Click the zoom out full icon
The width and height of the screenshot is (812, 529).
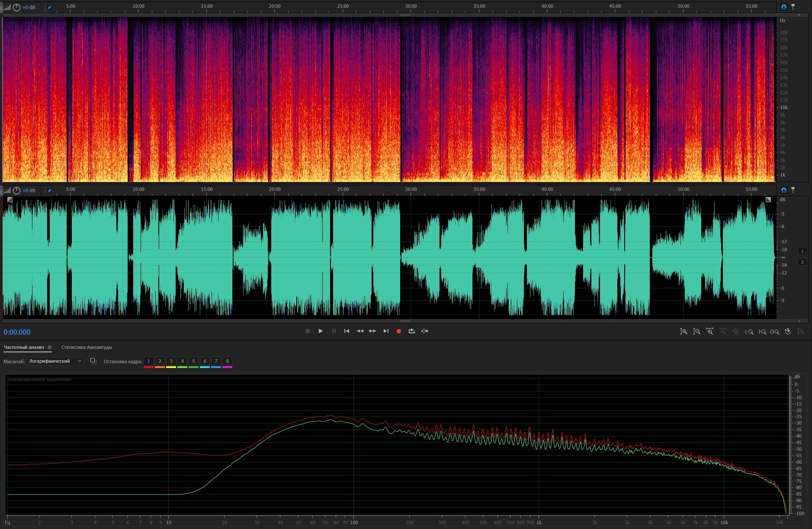point(735,332)
